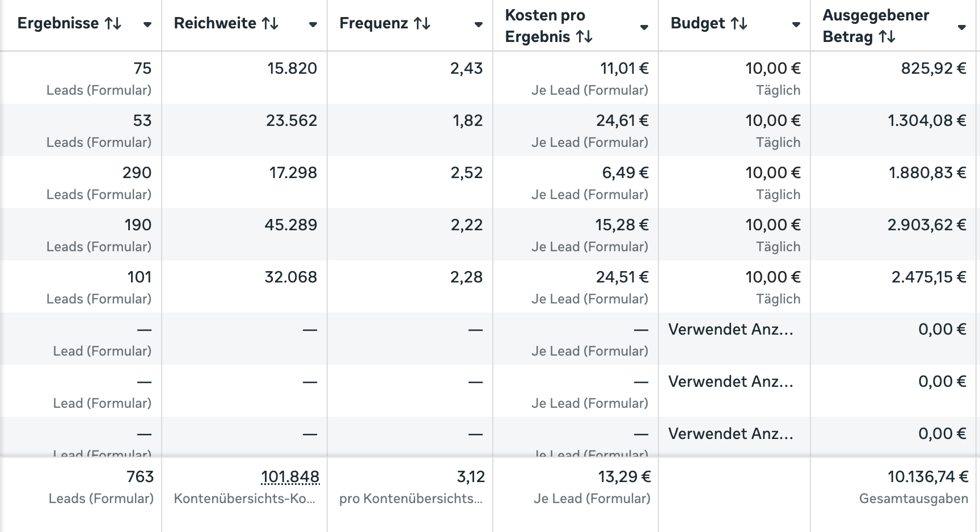
Task: Open the Kosten pro Ergebnis column dropdown
Action: (644, 26)
